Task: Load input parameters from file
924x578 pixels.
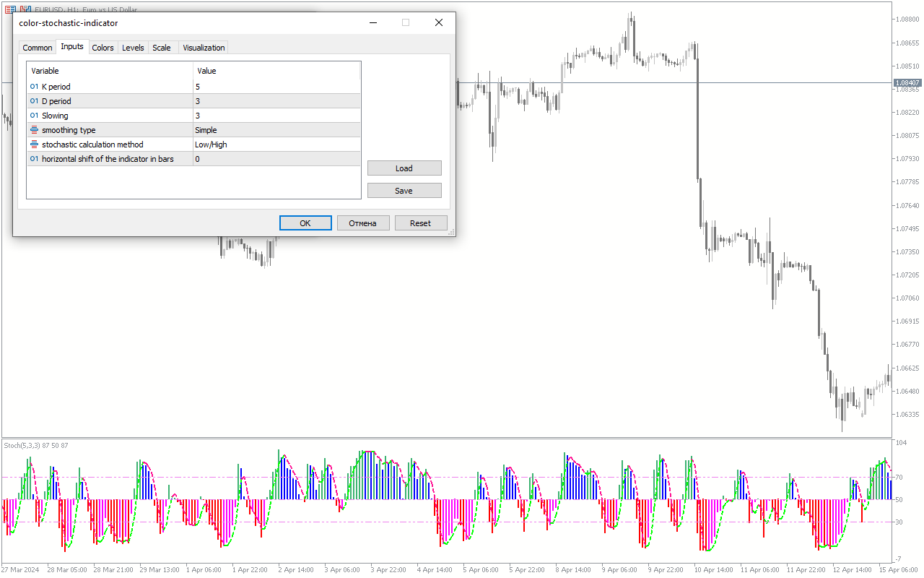Action: pos(404,168)
